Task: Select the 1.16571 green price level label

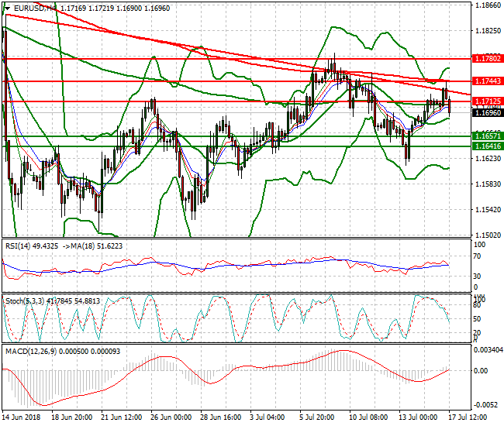Action: tap(488, 136)
